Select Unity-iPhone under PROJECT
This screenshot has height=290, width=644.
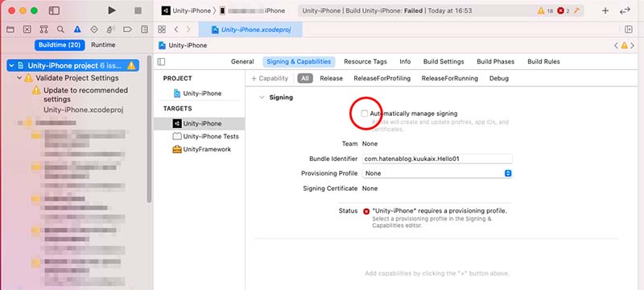click(x=197, y=93)
